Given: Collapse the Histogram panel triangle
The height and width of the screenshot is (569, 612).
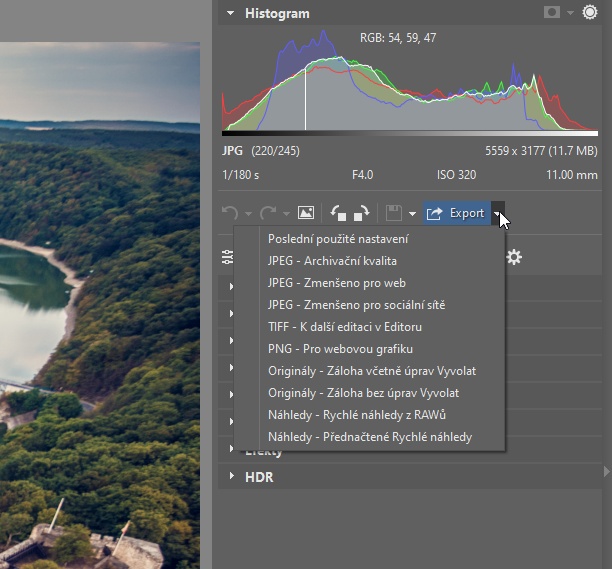Looking at the screenshot, I should 231,13.
